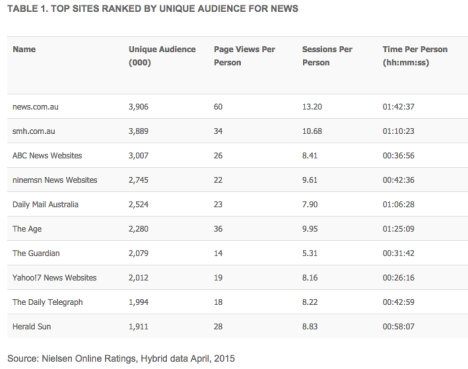Select the 'ninemsn News Websites' cell
The height and width of the screenshot is (369, 468).
(x=55, y=180)
